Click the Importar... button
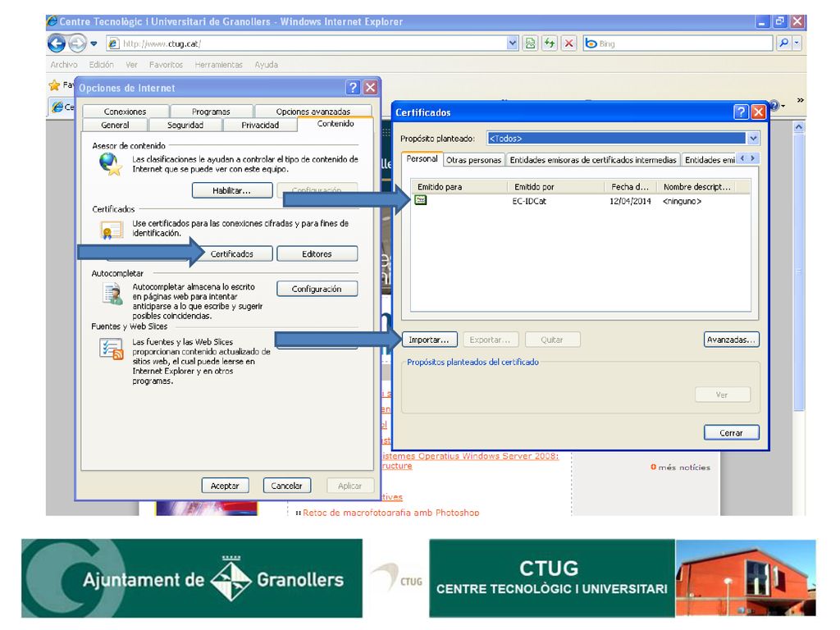840x630 pixels. tap(429, 340)
